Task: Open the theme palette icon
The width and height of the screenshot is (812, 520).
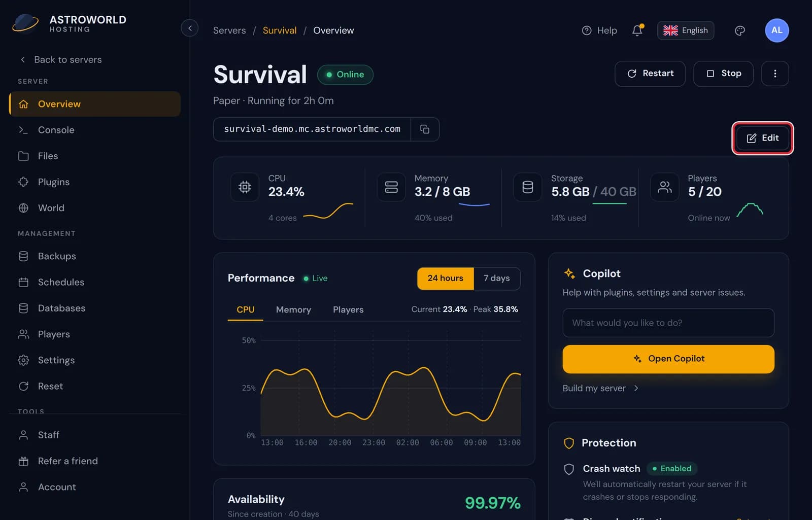Action: click(740, 30)
